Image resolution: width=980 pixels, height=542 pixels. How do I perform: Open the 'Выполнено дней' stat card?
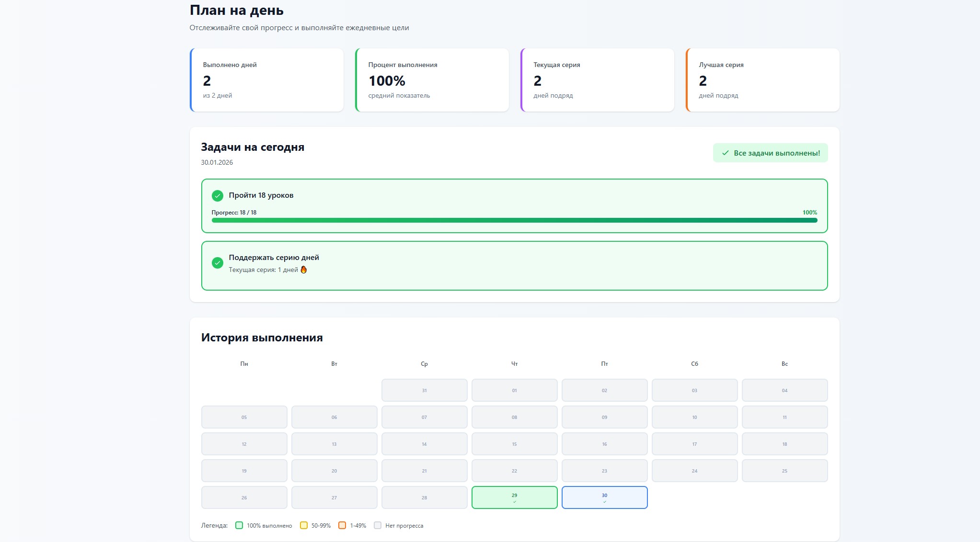click(267, 80)
